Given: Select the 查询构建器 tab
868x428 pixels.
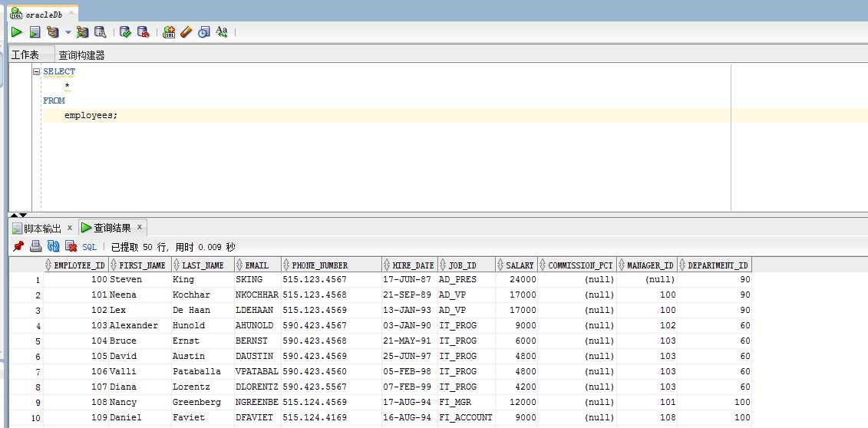Looking at the screenshot, I should point(81,54).
